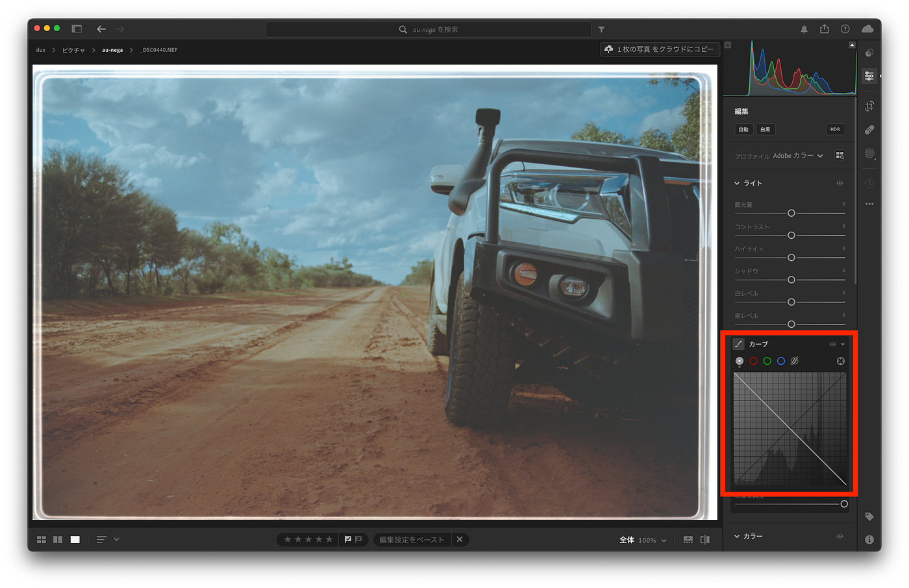Open the presets panel icon
This screenshot has width=909, height=588.
(x=869, y=53)
